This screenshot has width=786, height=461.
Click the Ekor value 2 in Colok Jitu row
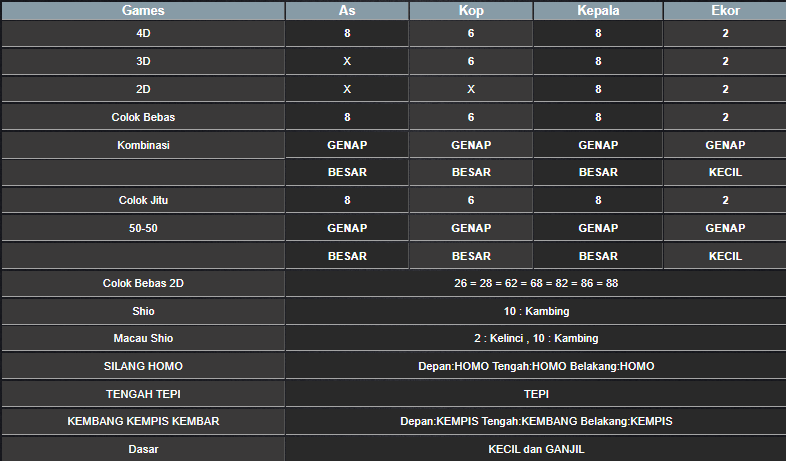point(725,200)
